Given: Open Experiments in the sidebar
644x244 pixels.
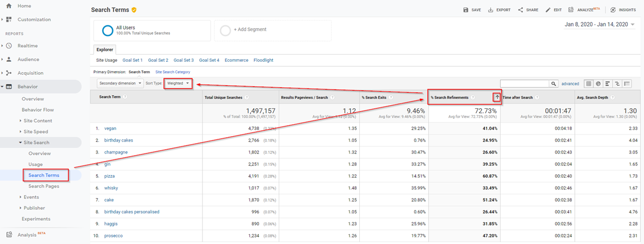Looking at the screenshot, I should tap(36, 219).
